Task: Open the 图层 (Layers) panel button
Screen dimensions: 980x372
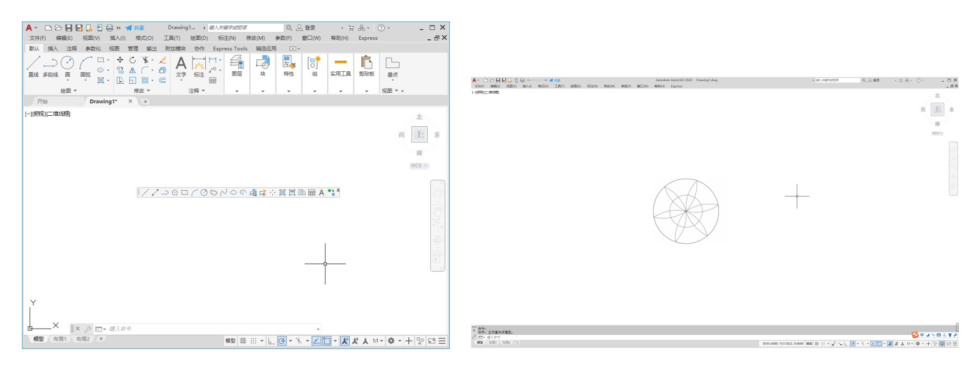Action: (x=237, y=67)
